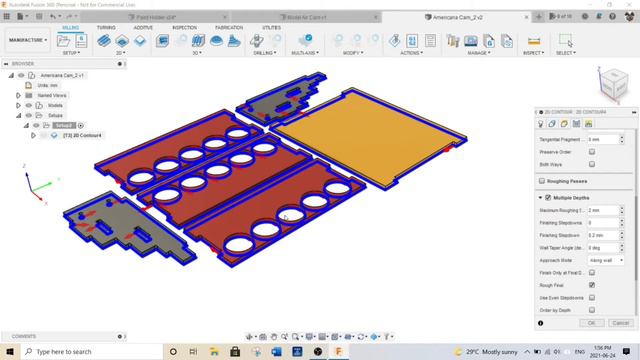Screen dimensions: 640x360
Task: Choose the 3D Parallel toolpath icon
Action: (198, 40)
